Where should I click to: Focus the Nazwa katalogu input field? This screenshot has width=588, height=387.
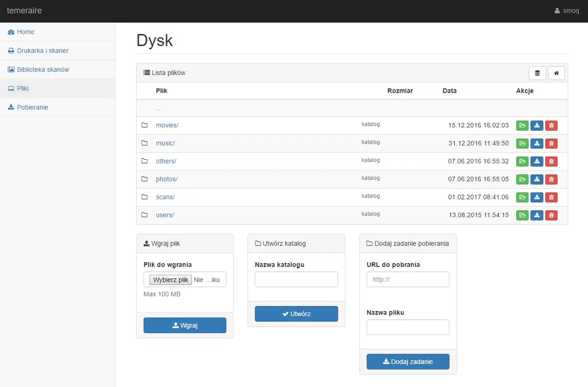296,279
